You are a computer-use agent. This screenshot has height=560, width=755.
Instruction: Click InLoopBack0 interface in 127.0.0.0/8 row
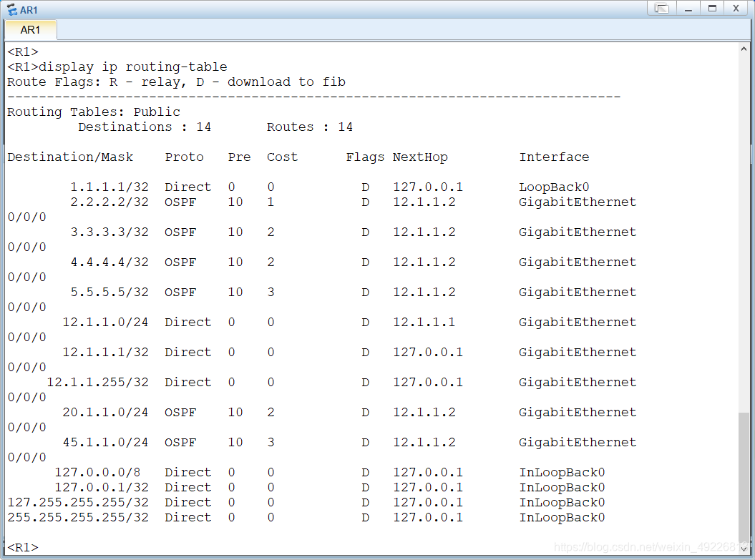pos(562,473)
